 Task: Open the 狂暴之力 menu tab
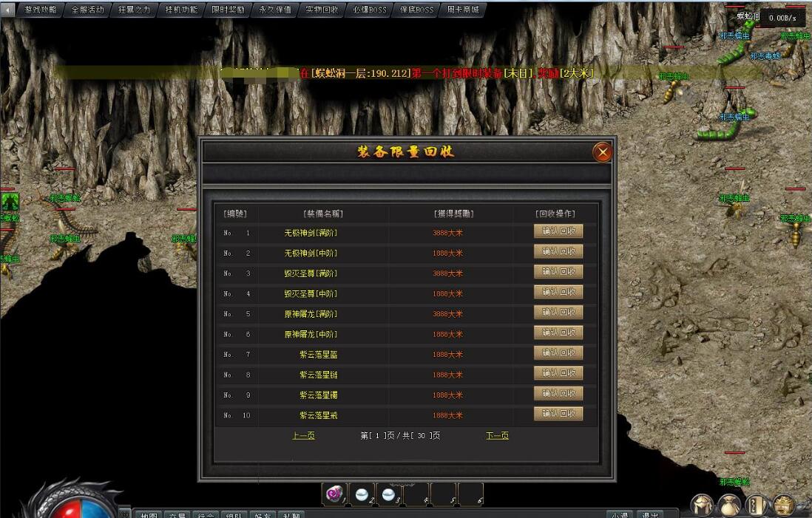click(134, 10)
